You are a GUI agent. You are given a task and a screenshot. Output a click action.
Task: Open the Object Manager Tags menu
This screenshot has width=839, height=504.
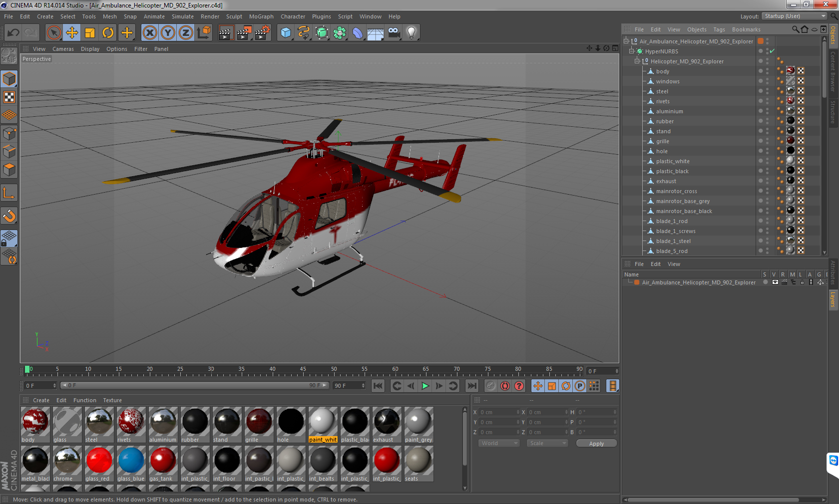click(x=719, y=29)
